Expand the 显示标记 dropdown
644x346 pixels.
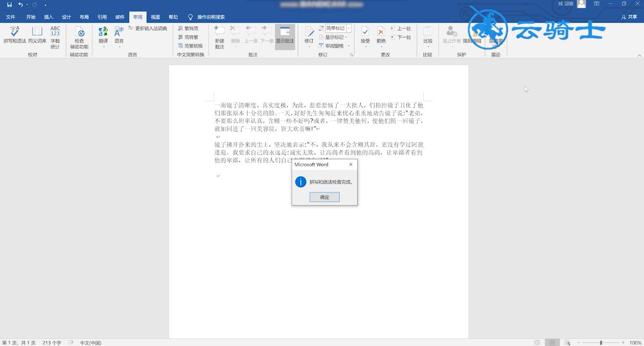333,37
